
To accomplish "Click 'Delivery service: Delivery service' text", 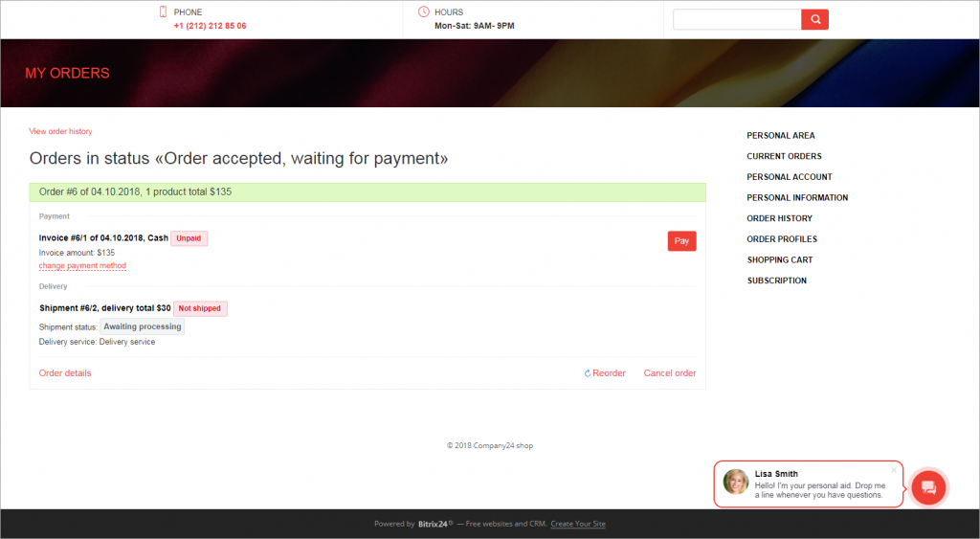I will click(x=97, y=342).
